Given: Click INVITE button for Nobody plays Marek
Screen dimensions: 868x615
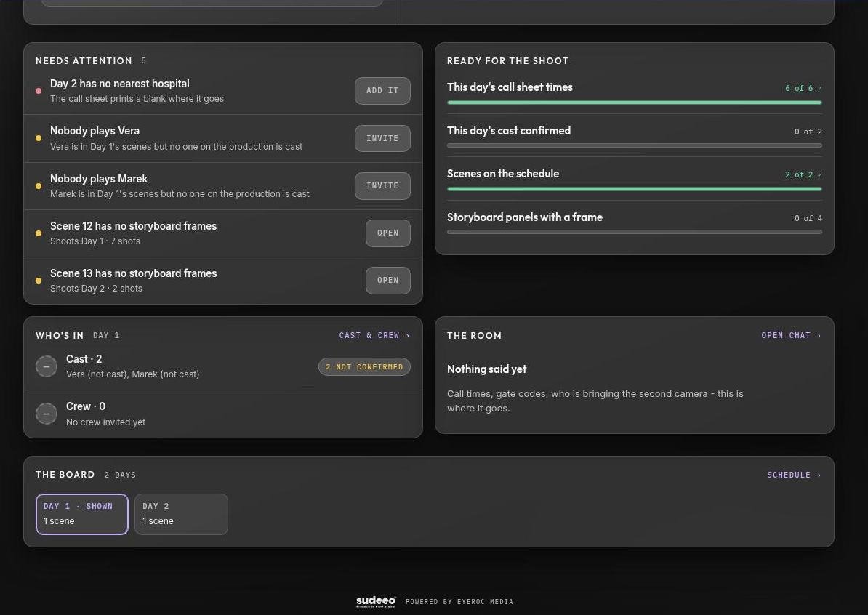Looking at the screenshot, I should pyautogui.click(x=382, y=186).
